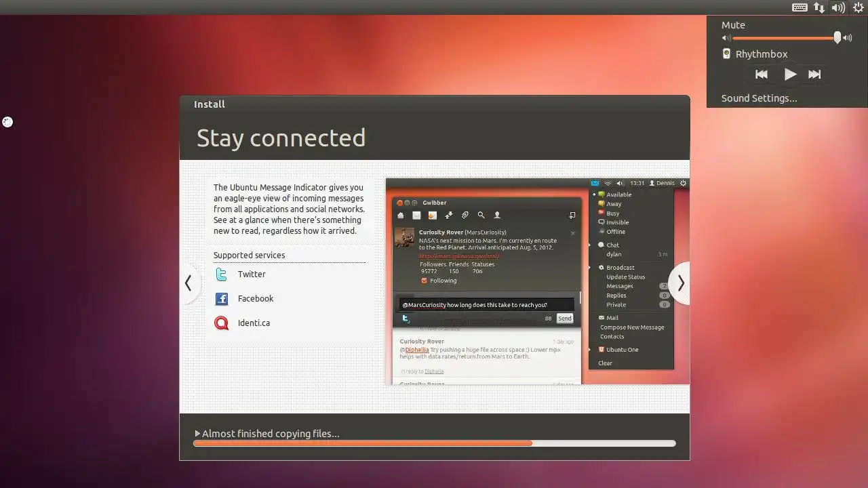Viewport: 868px width, 488px height.
Task: Click Update Status in the pictured menu
Action: (625, 277)
